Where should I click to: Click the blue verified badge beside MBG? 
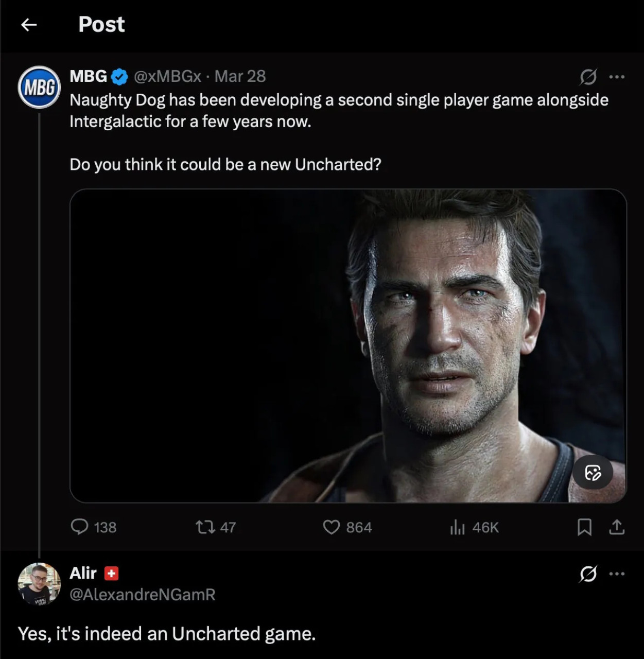(119, 77)
